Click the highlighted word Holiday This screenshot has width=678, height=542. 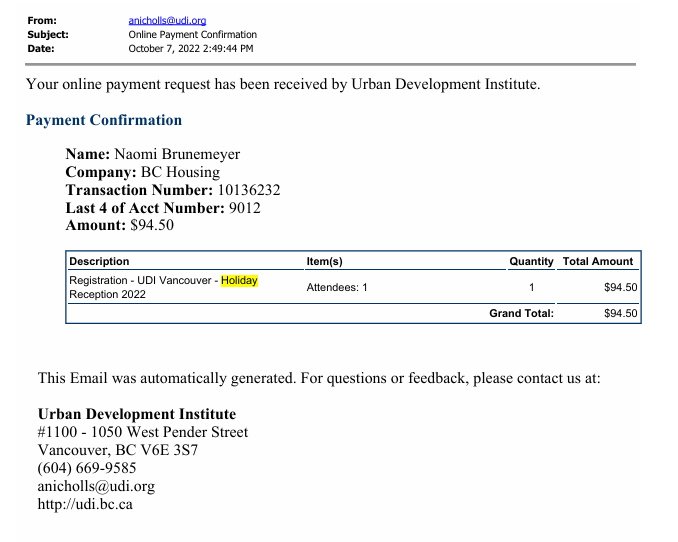click(x=239, y=281)
